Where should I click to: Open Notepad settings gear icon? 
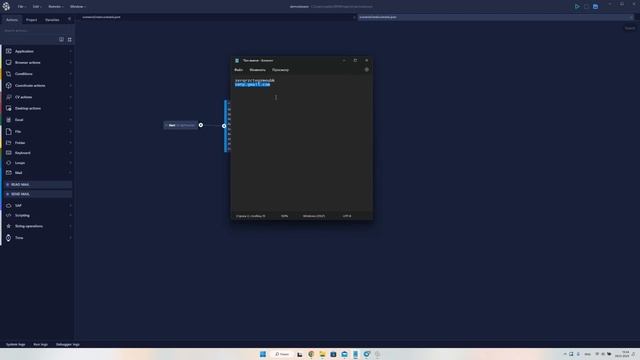point(367,70)
